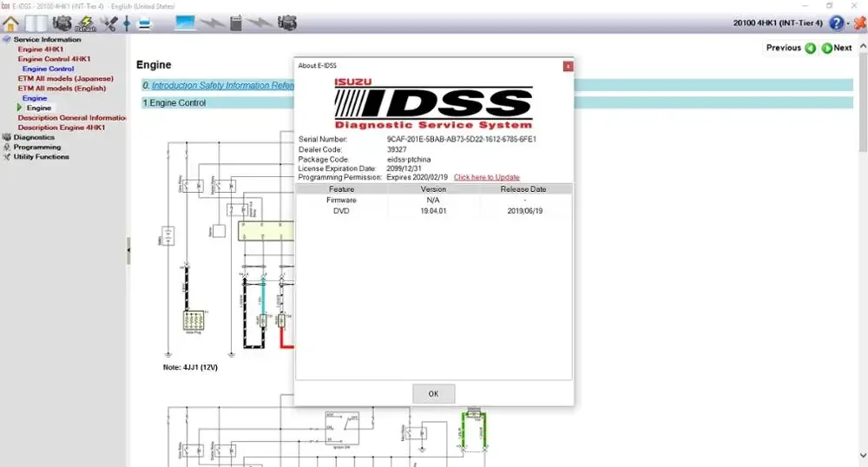The width and height of the screenshot is (868, 467).
Task: Close the About E-IDSS dialog with red X
Action: tap(568, 66)
